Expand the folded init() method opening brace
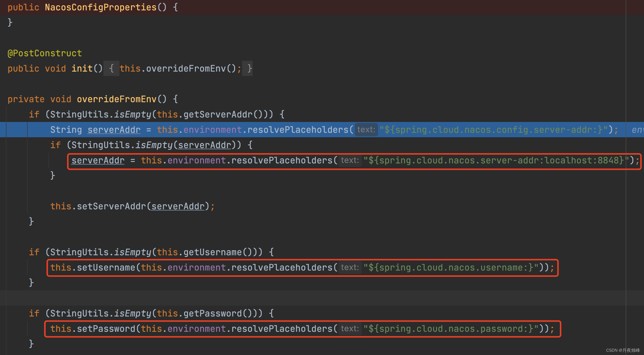Image resolution: width=644 pixels, height=355 pixels. [x=111, y=68]
